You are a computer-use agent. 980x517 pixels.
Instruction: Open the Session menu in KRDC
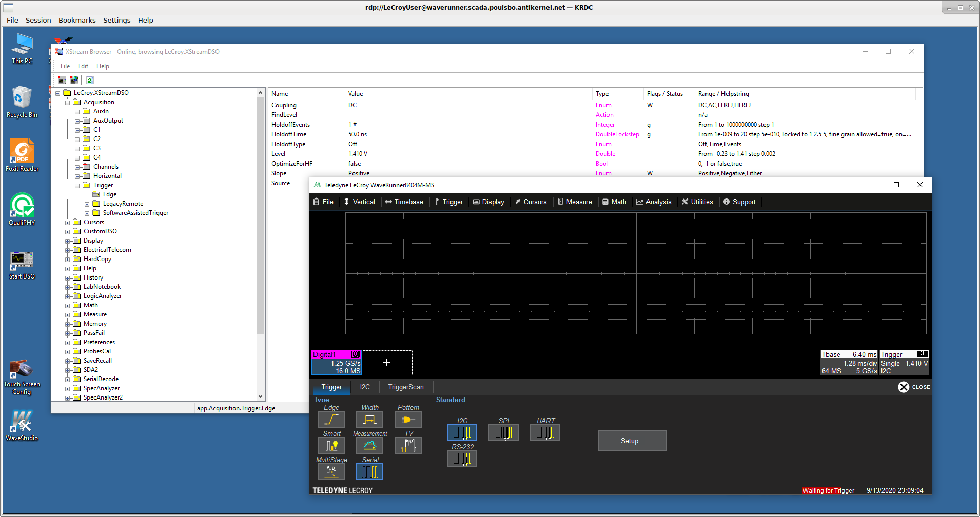[38, 21]
